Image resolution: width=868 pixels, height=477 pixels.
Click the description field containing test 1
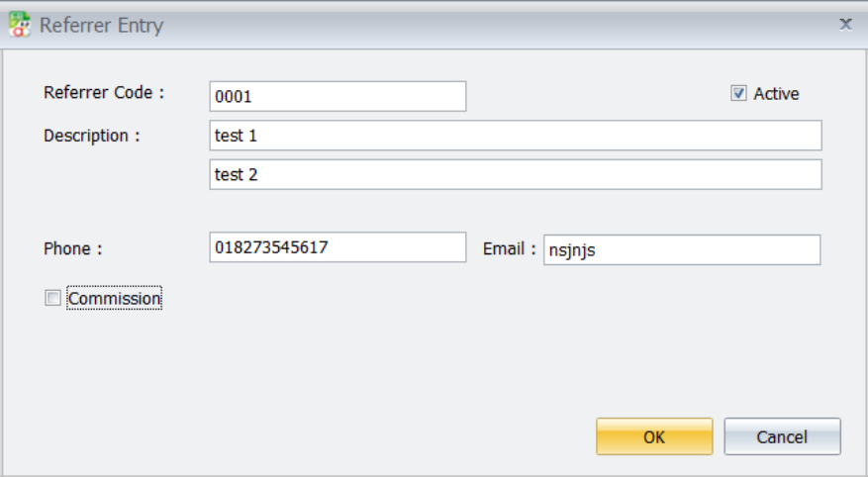[516, 135]
